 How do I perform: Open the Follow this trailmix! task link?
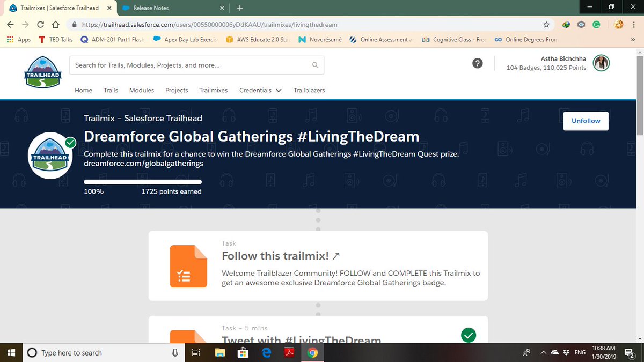pos(281,256)
